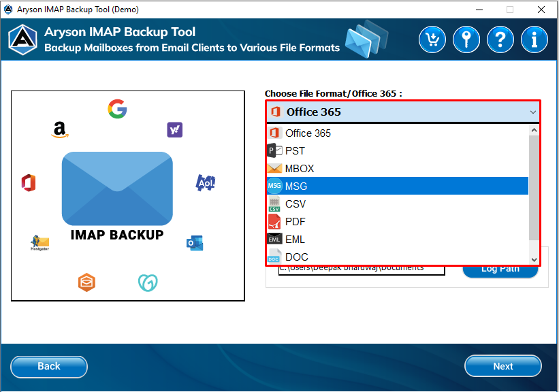
Task: Close the Aryson IMAP Backup window
Action: 541,10
